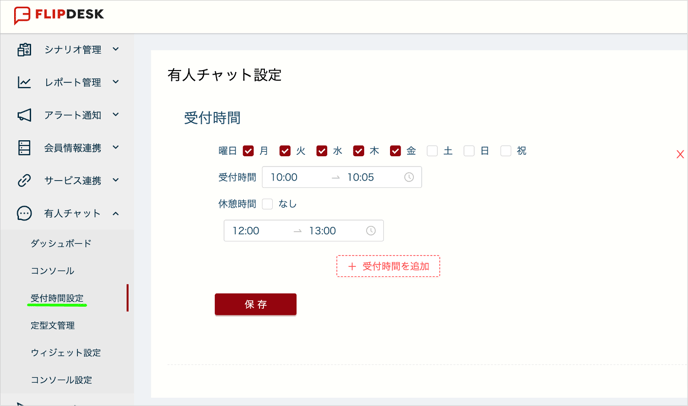Click the サービス連携 link icon
The image size is (688, 406).
click(24, 180)
